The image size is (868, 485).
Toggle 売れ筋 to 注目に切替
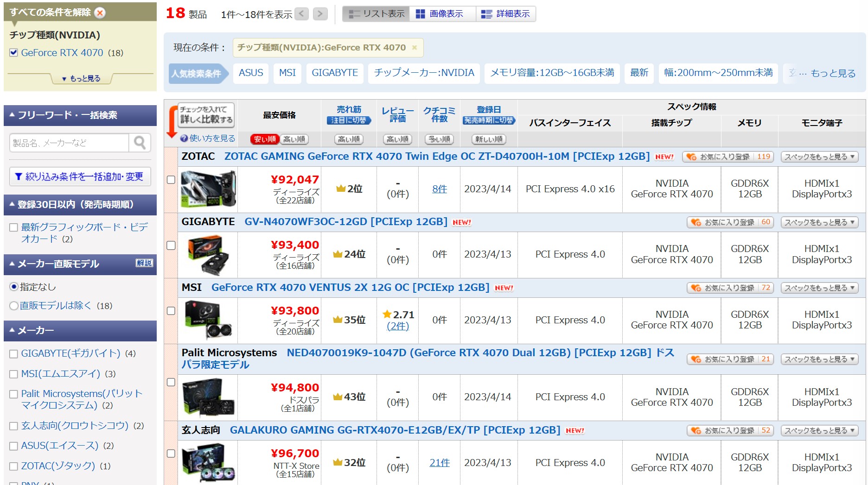pyautogui.click(x=349, y=120)
